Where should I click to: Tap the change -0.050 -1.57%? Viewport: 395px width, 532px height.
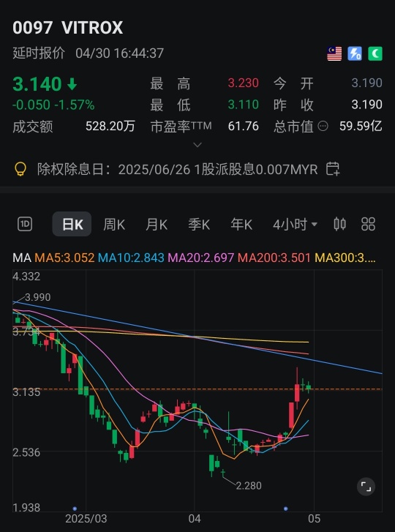pyautogui.click(x=53, y=105)
